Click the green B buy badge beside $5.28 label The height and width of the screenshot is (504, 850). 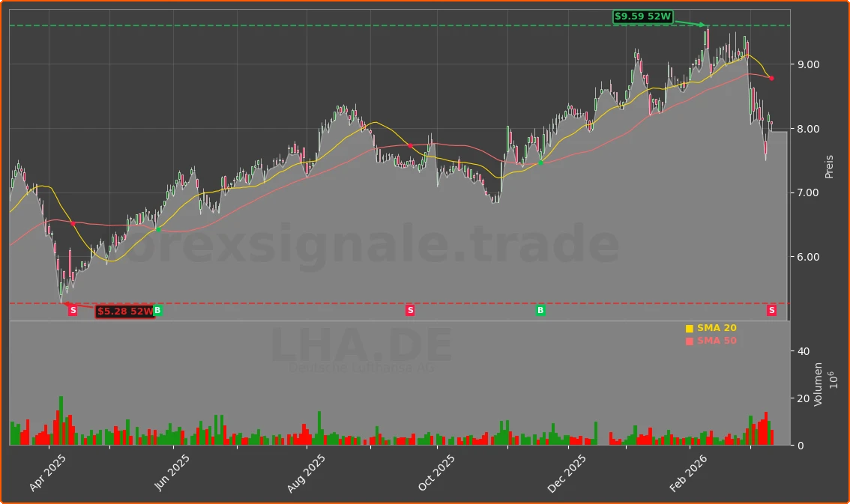click(x=157, y=309)
